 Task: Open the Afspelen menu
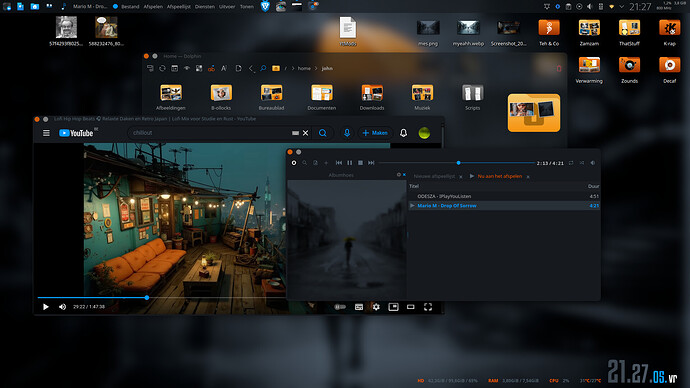coord(153,7)
